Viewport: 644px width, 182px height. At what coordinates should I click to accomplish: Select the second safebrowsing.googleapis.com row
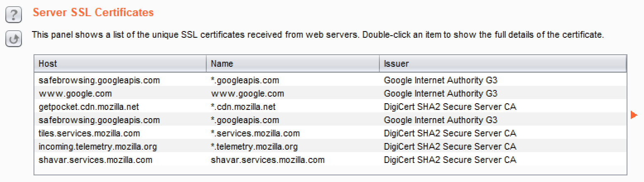99,120
